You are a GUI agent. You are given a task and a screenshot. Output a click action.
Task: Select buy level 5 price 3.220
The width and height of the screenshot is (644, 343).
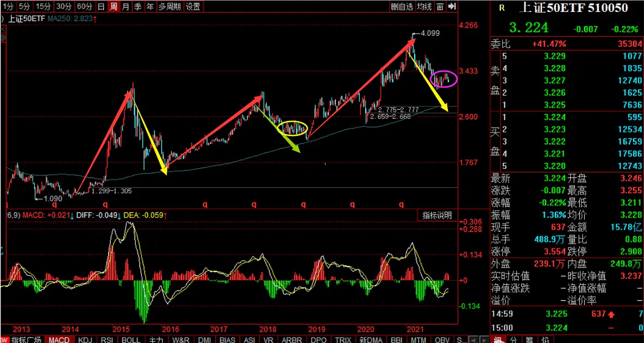554,166
